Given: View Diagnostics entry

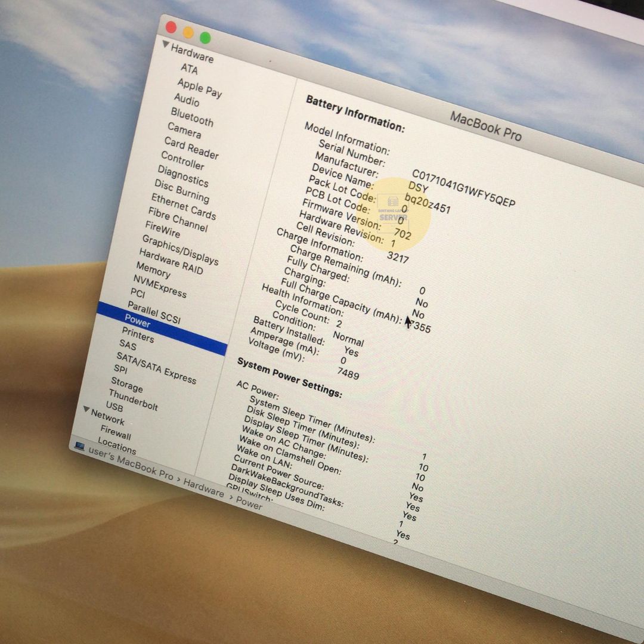Looking at the screenshot, I should coord(183,176).
